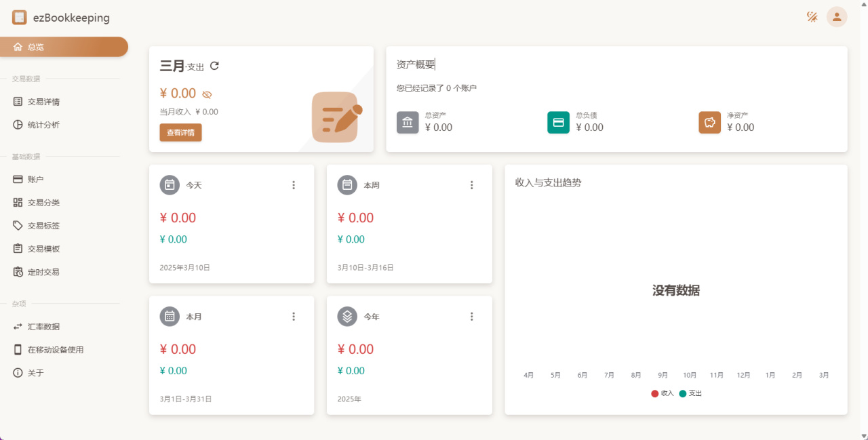
Task: Toggle amount visibility eye icon
Action: pyautogui.click(x=207, y=94)
